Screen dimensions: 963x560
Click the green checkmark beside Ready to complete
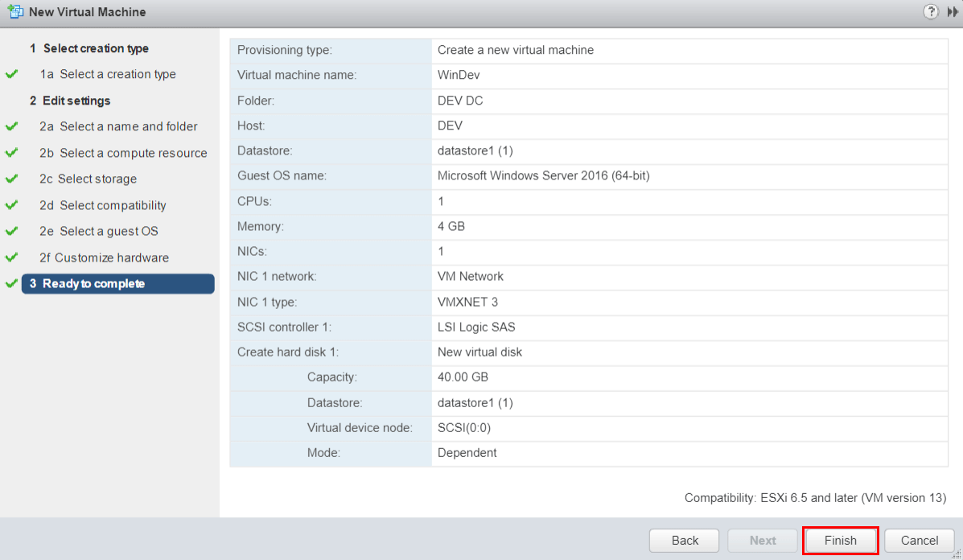(x=12, y=284)
